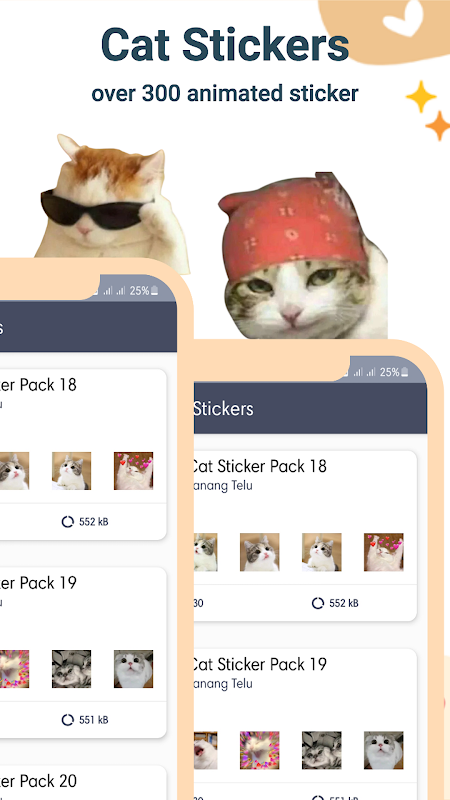Tap the sunglasses cat sticker

point(110,202)
